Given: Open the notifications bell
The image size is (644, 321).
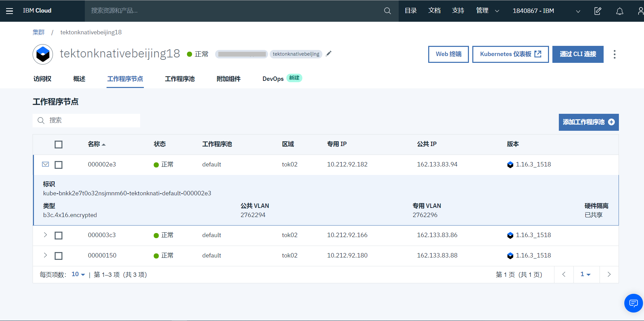Looking at the screenshot, I should point(620,11).
